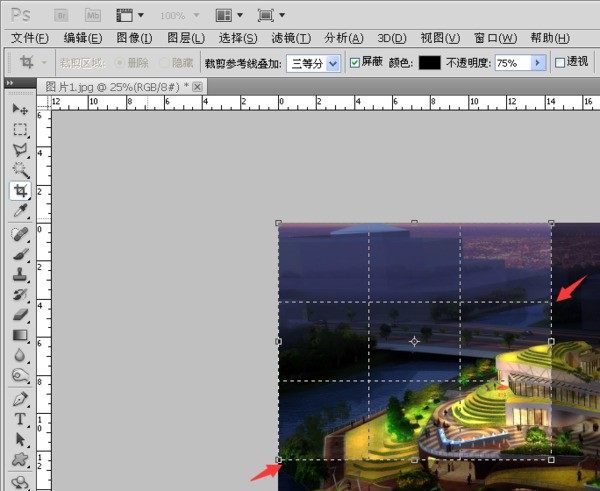Open the 图像(I) menu
The image size is (600, 491).
tap(134, 38)
